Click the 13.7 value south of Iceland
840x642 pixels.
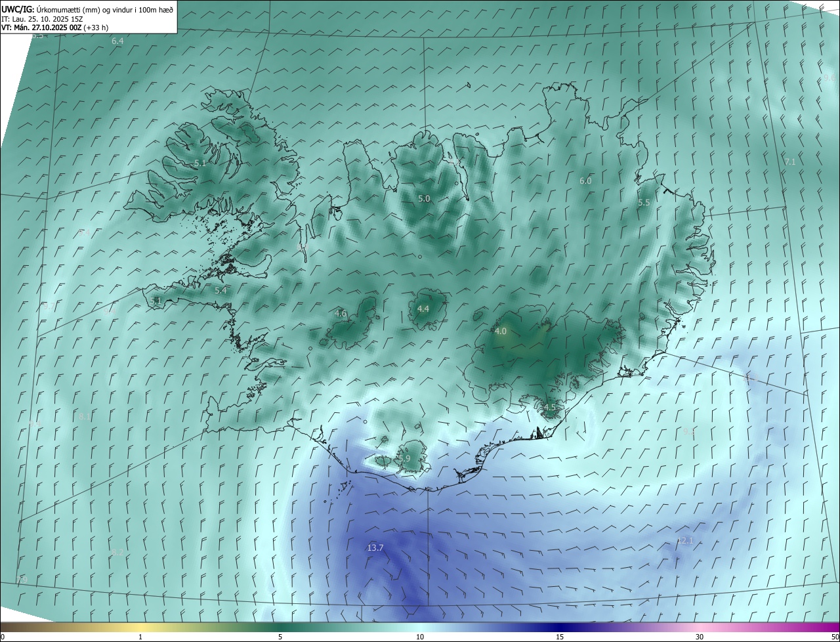click(x=375, y=547)
